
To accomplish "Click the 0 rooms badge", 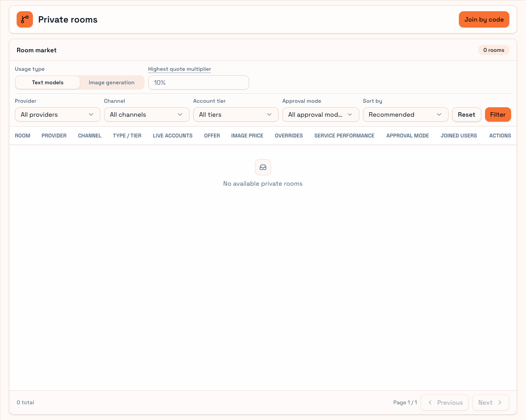I will [494, 50].
